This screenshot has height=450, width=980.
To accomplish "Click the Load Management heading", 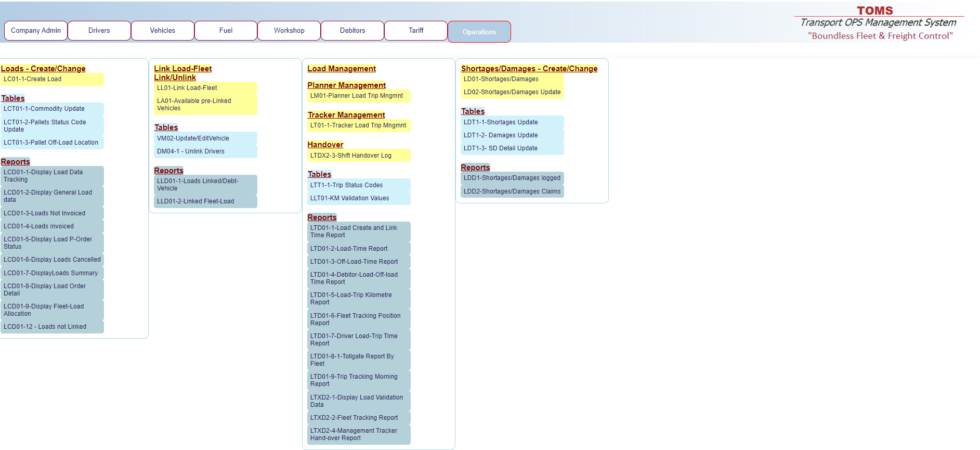I will pyautogui.click(x=342, y=69).
